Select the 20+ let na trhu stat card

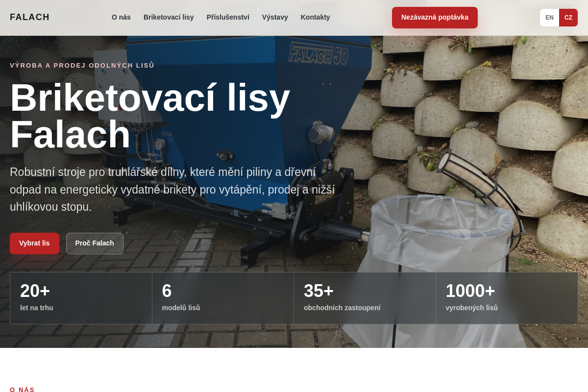81,298
